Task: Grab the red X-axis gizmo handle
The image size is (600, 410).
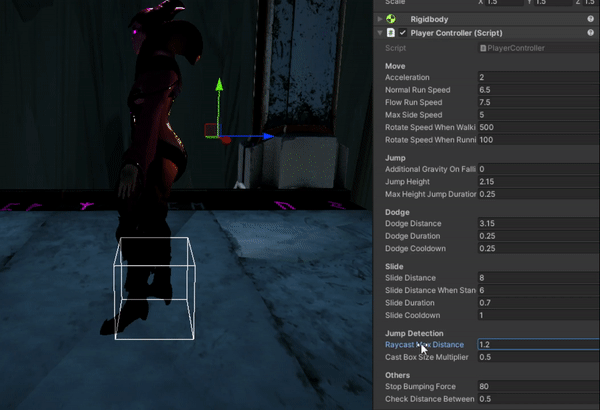Action: click(226, 140)
